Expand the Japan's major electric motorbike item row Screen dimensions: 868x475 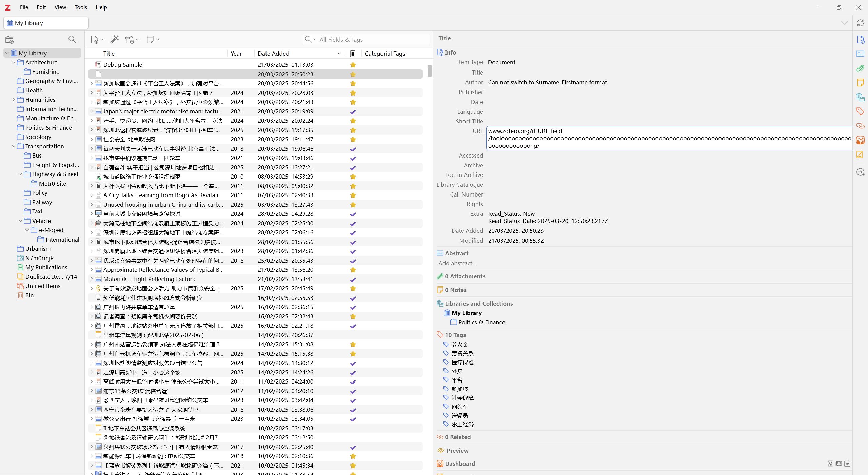(91, 111)
